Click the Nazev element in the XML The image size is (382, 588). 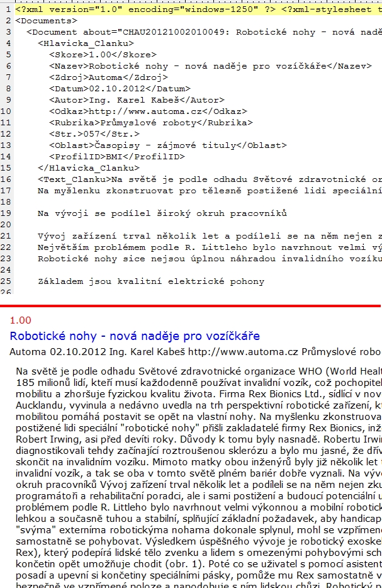tap(210, 66)
